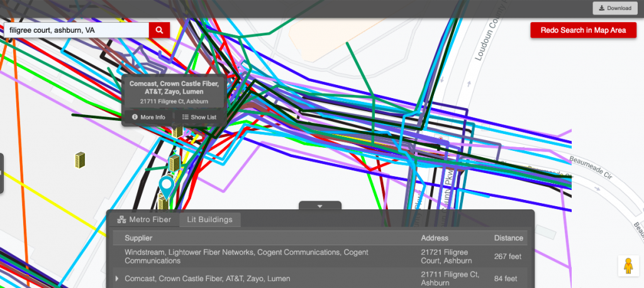
Task: Click the red search magnifier button
Action: (x=159, y=30)
